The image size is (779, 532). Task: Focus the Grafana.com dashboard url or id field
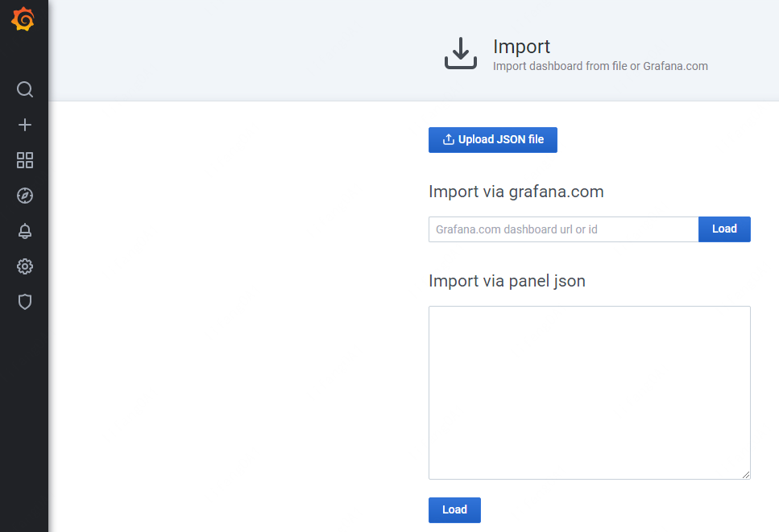tap(563, 229)
